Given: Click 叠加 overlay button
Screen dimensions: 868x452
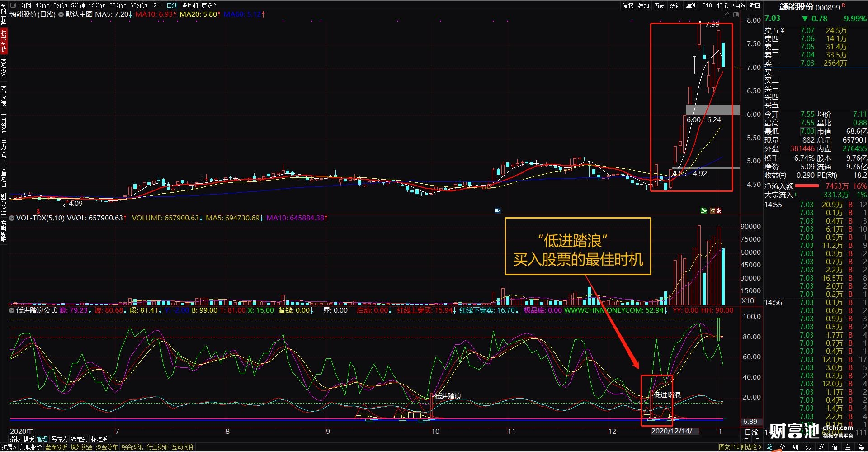Looking at the screenshot, I should [644, 5].
